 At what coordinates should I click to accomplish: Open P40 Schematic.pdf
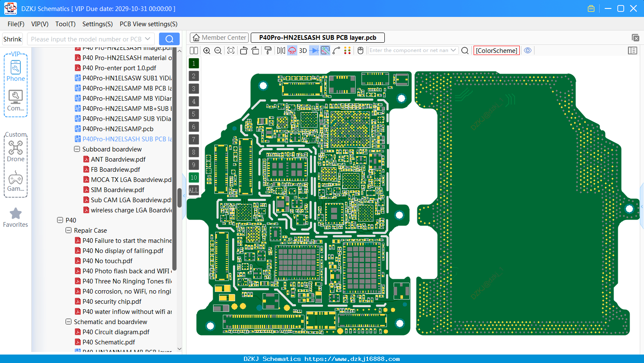[109, 342]
